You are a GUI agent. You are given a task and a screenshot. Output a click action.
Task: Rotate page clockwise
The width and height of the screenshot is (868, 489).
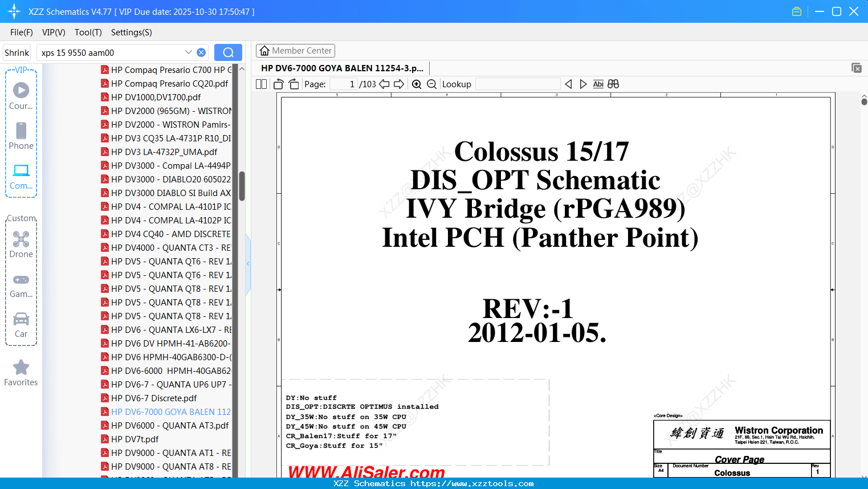[294, 84]
